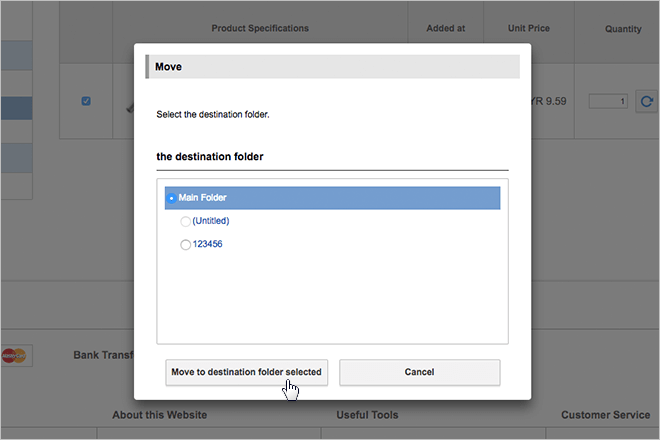Select the 123456 folder radio button
Viewport: 660px width, 440px height.
coord(185,244)
